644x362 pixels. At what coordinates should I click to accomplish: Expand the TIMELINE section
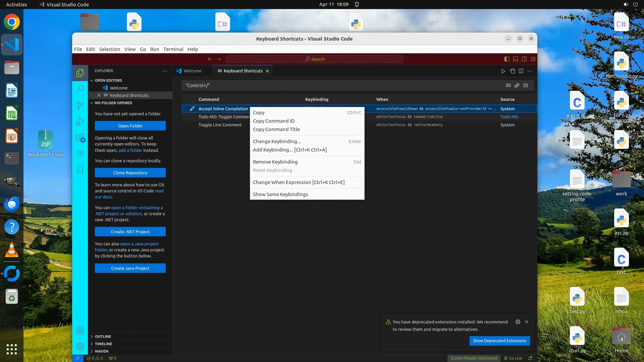(x=103, y=344)
